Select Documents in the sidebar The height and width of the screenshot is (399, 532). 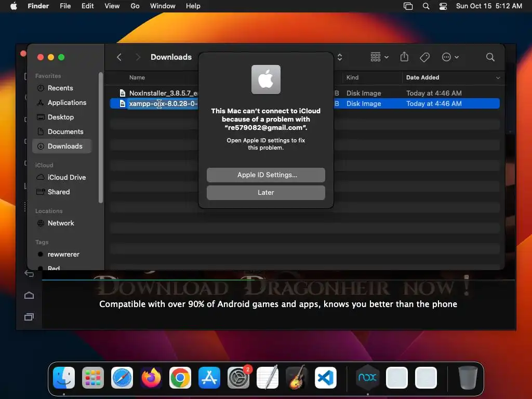(62, 131)
